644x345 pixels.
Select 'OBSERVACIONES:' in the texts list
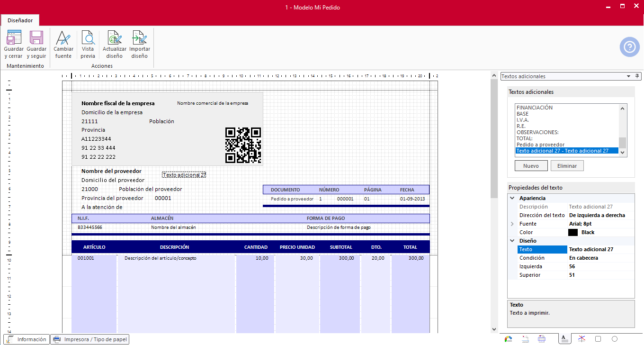coord(537,132)
